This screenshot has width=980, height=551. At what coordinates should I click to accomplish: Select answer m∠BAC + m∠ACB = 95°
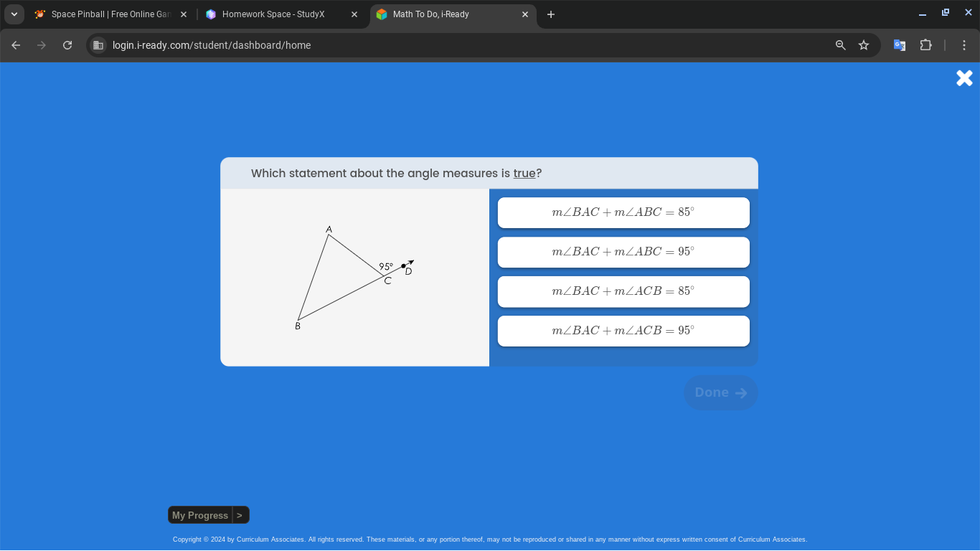coord(623,331)
